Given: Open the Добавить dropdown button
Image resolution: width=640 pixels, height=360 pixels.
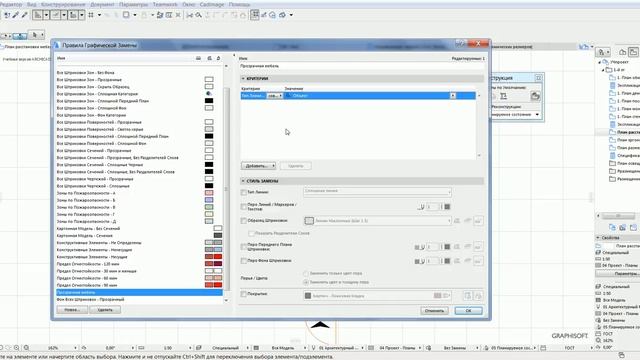Looking at the screenshot, I should [x=258, y=166].
